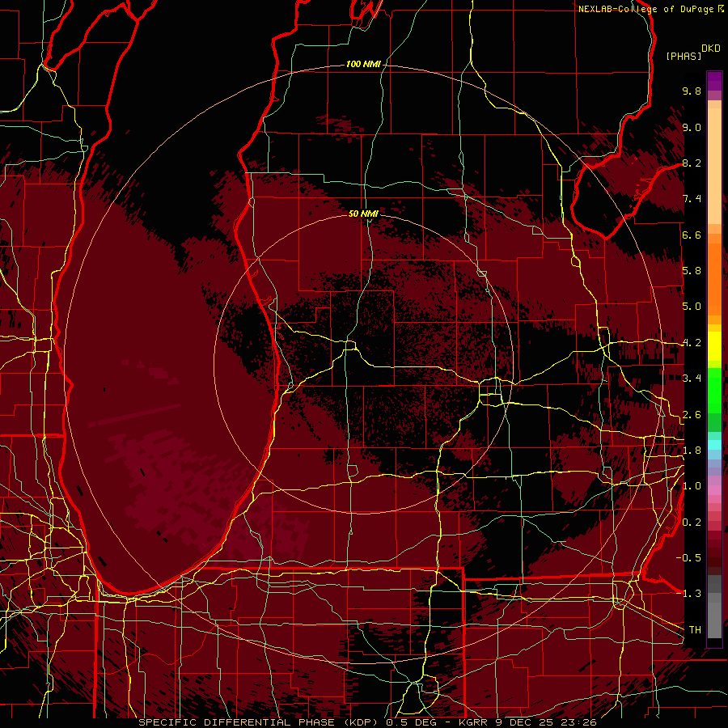The image size is (728, 728).
Task: Click the 50 NMI range ring label
Action: (363, 214)
